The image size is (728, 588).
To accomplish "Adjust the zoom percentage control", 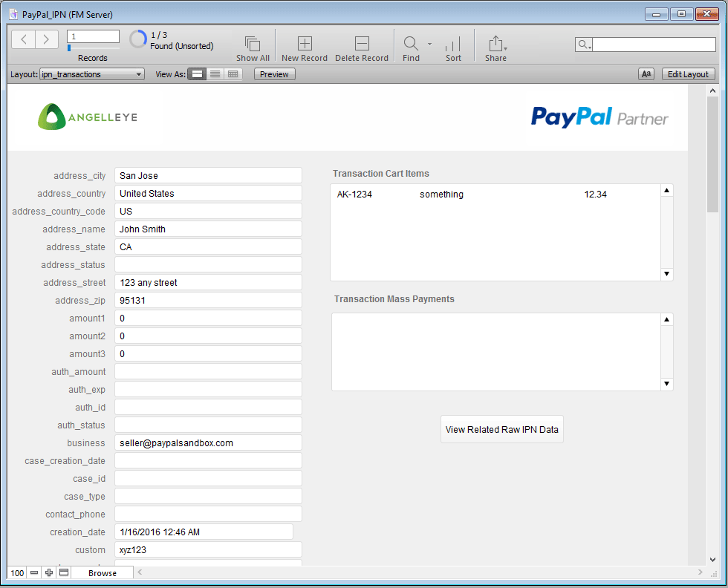I will click(x=16, y=572).
